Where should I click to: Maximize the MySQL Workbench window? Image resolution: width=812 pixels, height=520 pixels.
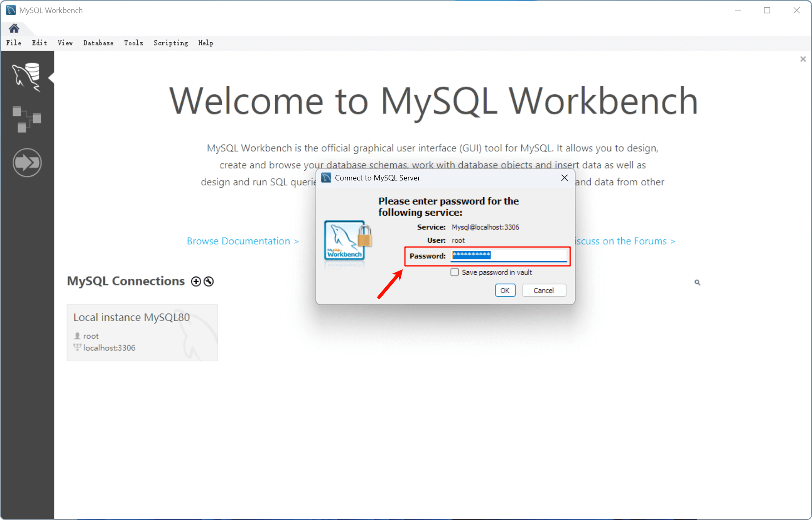[x=767, y=10]
